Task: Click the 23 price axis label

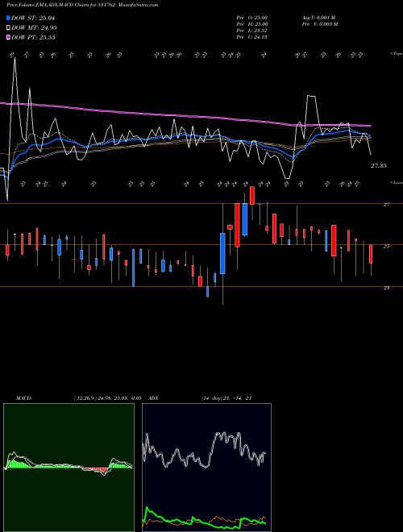Action: click(386, 288)
